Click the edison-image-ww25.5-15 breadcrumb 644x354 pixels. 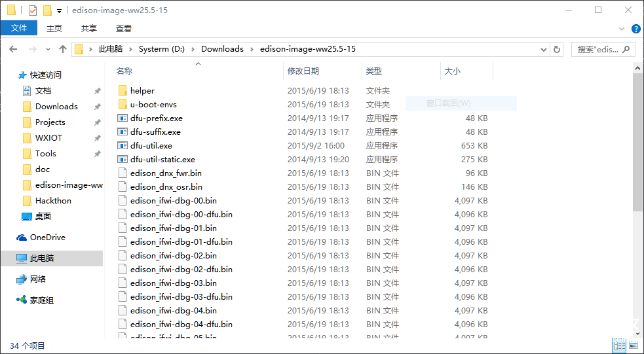click(308, 49)
